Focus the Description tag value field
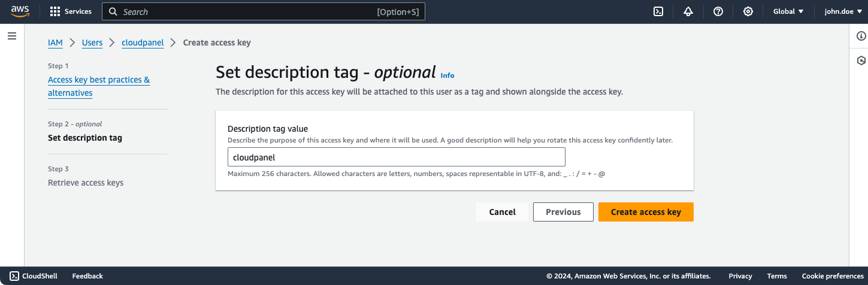The height and width of the screenshot is (285, 868). click(396, 157)
